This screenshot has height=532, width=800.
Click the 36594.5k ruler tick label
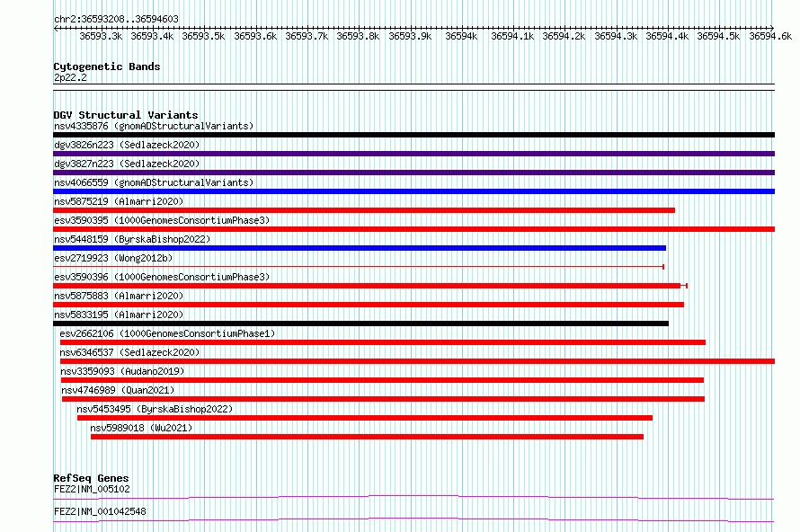tap(718, 36)
